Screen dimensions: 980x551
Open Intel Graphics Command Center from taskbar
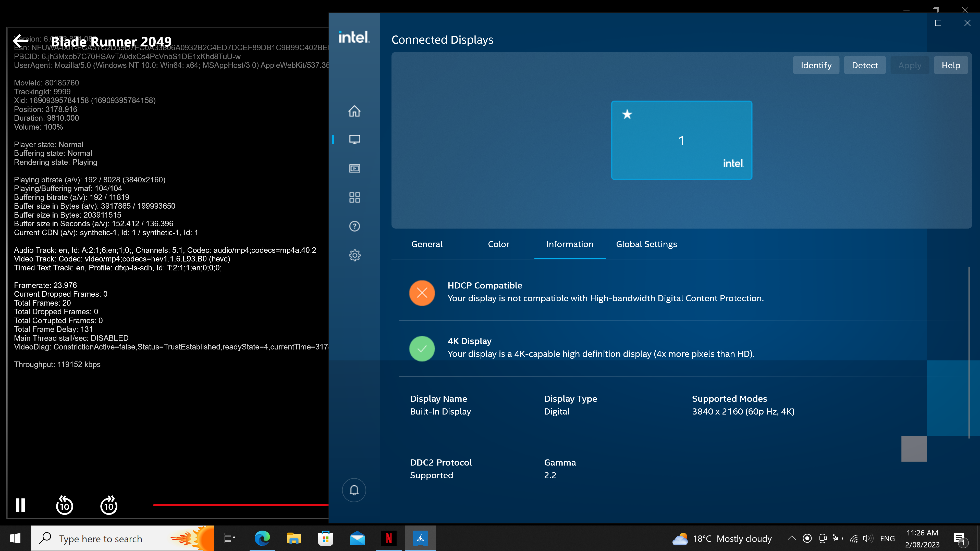tap(420, 538)
